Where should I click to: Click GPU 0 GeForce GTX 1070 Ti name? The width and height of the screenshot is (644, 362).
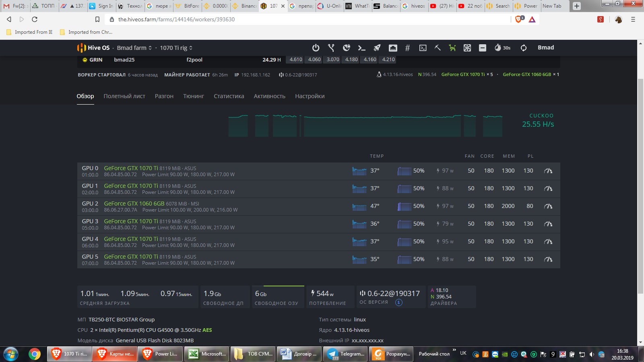pyautogui.click(x=131, y=168)
